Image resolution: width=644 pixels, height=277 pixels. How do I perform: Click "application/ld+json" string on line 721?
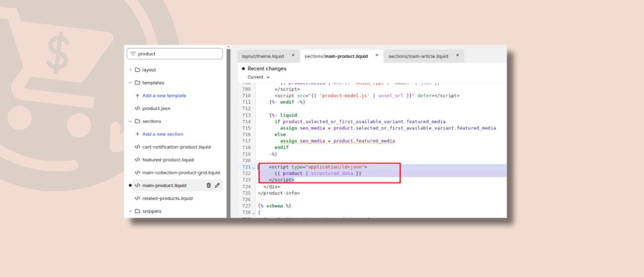tap(335, 167)
